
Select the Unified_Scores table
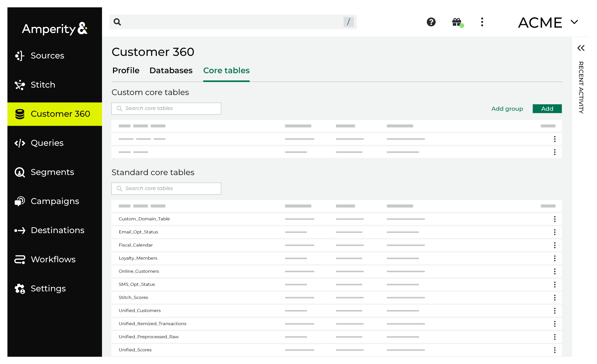pyautogui.click(x=135, y=350)
